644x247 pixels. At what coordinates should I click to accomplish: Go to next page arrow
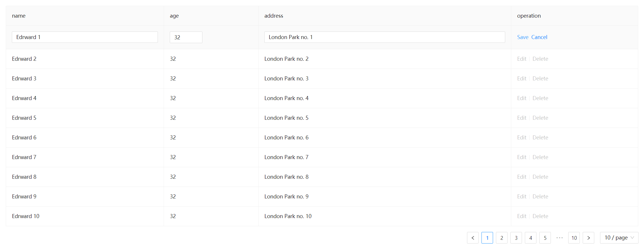pyautogui.click(x=588, y=238)
